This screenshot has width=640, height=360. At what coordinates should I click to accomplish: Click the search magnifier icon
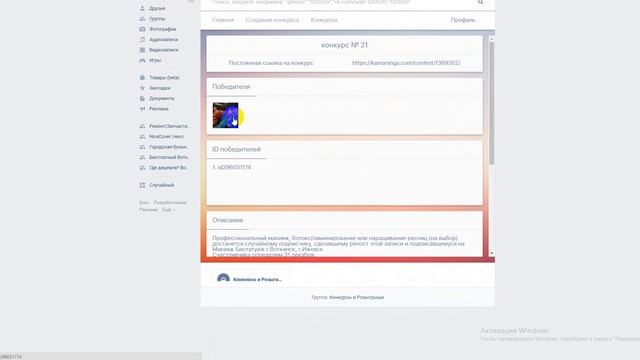pos(480,2)
